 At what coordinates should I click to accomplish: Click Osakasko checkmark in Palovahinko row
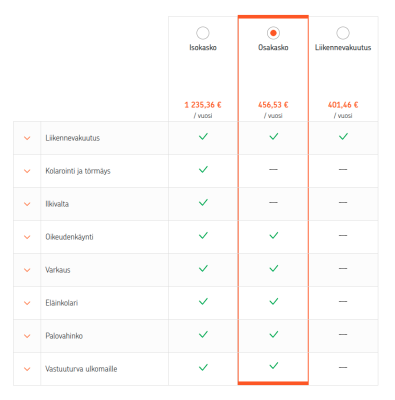pyautogui.click(x=274, y=334)
